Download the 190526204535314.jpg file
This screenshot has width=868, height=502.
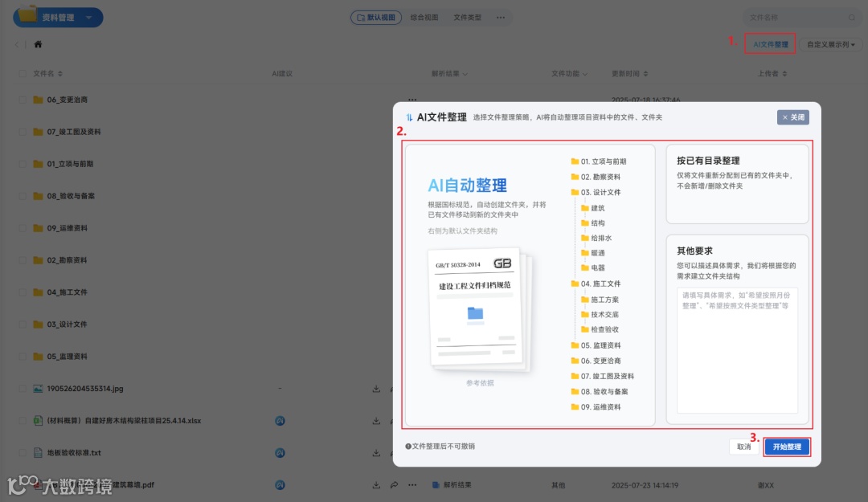point(376,389)
